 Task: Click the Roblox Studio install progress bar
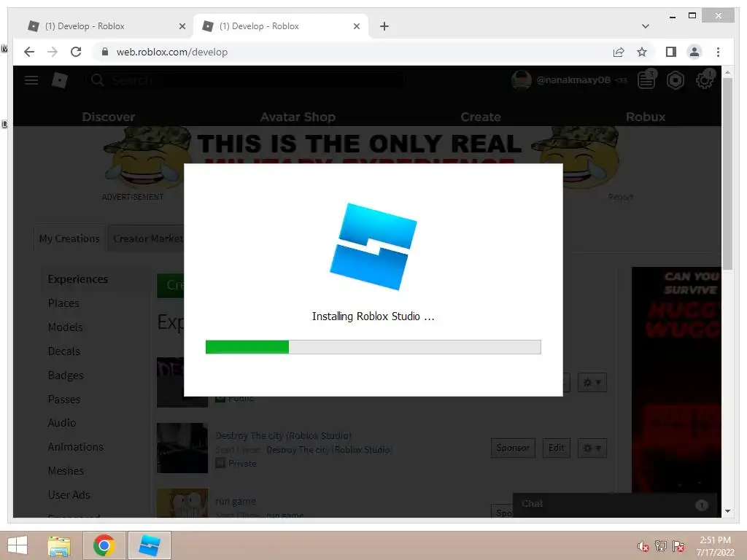[373, 346]
